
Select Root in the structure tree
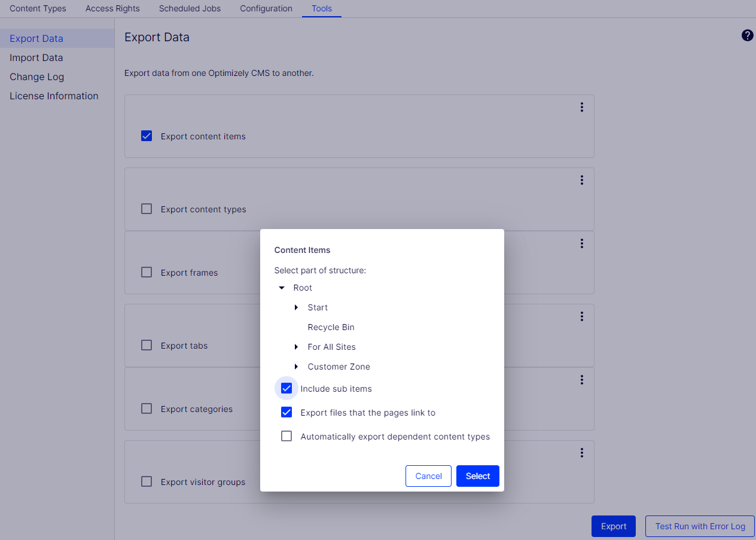(x=303, y=288)
